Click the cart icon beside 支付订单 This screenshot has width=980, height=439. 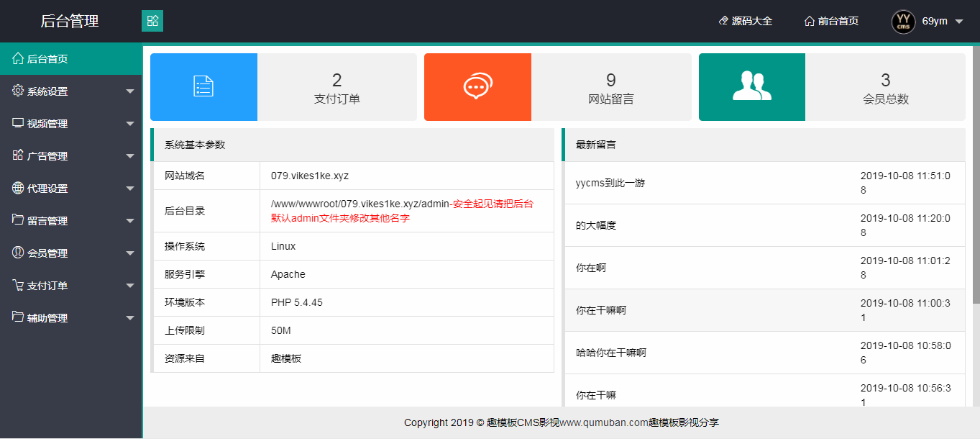(18, 286)
